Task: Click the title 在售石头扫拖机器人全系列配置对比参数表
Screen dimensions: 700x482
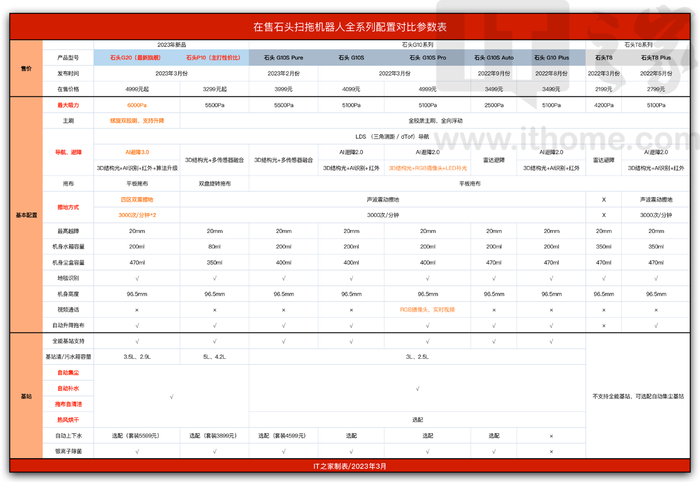Action: pyautogui.click(x=350, y=27)
